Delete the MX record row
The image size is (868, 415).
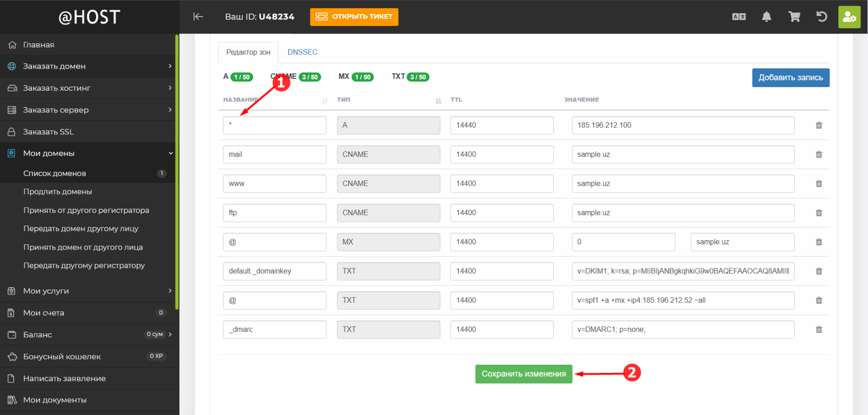pos(819,242)
